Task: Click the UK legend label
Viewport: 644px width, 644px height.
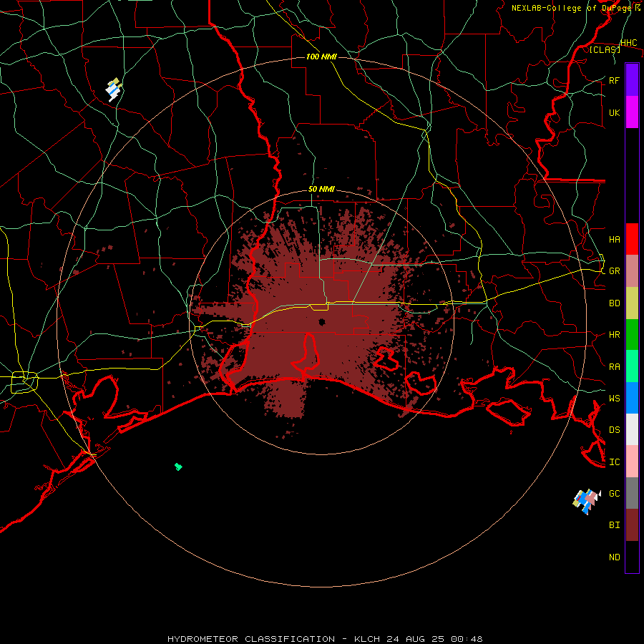Action: point(614,112)
